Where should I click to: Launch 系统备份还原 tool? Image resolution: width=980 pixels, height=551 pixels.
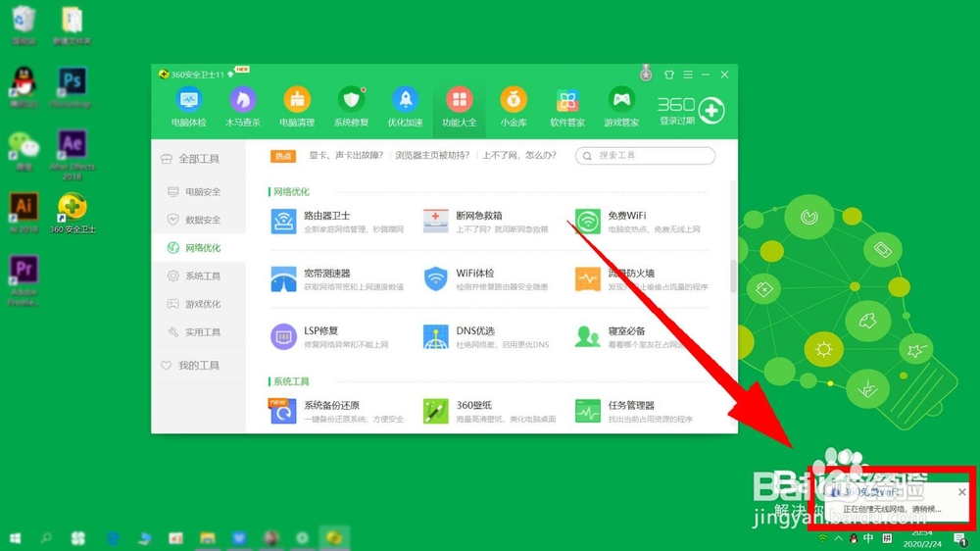337,412
